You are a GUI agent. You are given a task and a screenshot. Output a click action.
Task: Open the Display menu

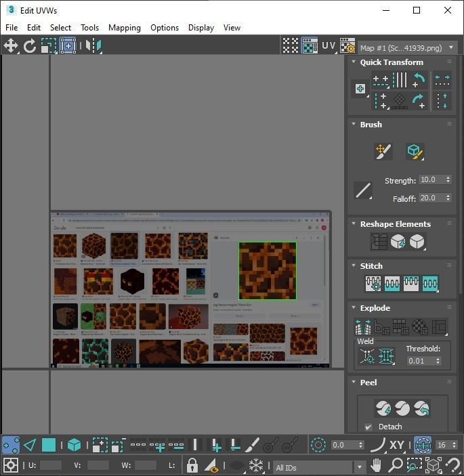201,28
